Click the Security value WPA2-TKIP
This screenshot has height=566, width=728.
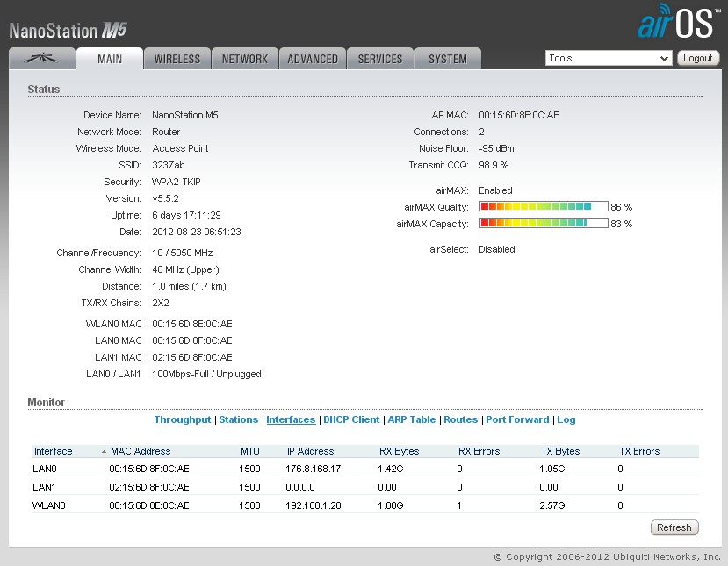pos(177,182)
